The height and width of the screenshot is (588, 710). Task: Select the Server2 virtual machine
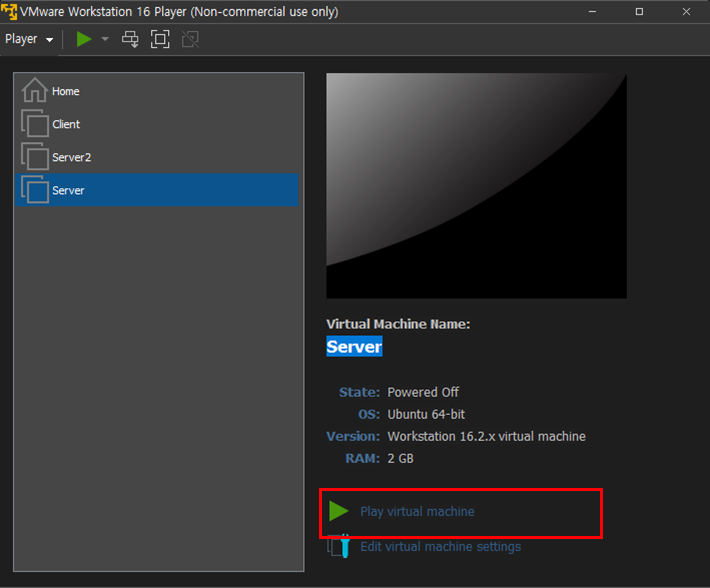[x=157, y=157]
